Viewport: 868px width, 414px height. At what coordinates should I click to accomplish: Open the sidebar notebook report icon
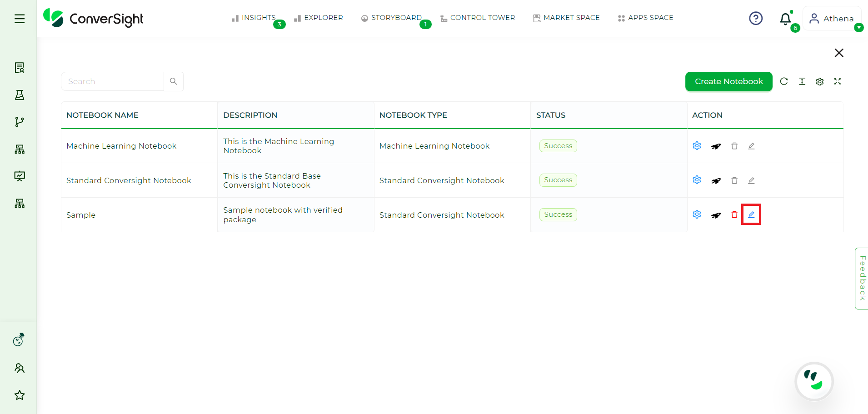[x=20, y=68]
